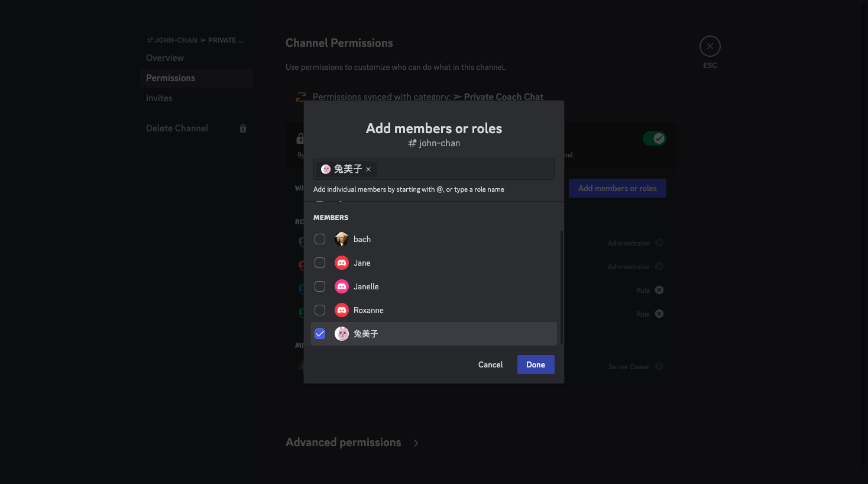Open the Invites settings tab
Viewport: 868px width, 484px height.
coord(197,98)
